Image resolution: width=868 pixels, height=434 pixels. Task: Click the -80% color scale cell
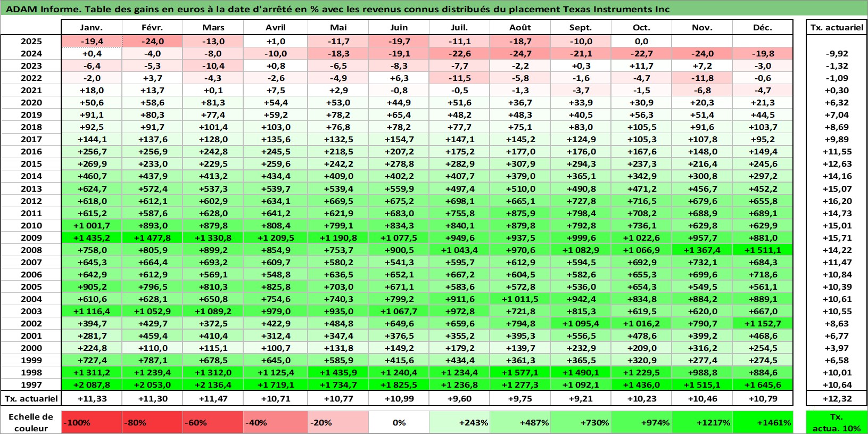tap(152, 422)
